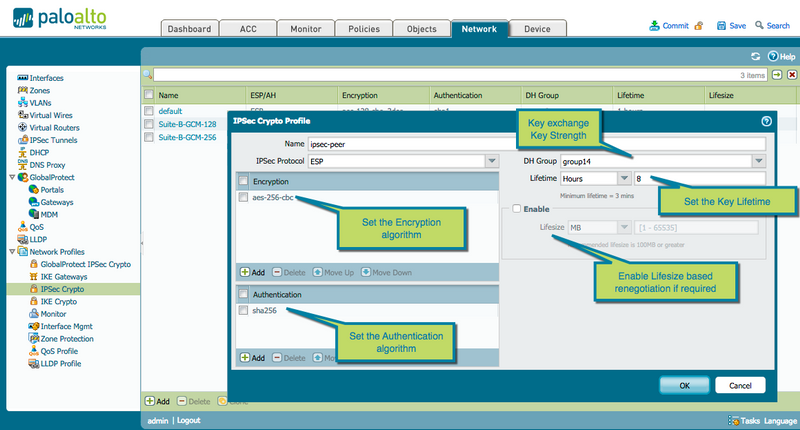Open the DH Group dropdown
800x430 pixels.
[x=759, y=161]
